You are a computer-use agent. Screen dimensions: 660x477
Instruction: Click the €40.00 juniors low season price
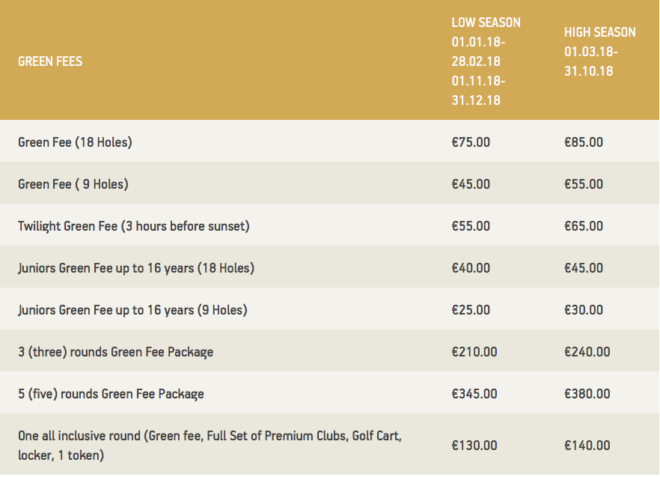(x=471, y=268)
